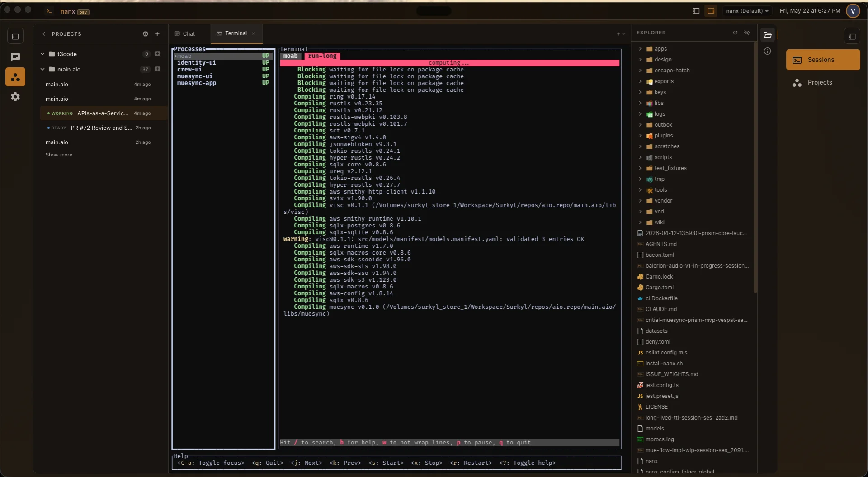Open ci.Dockerfile in Explorer
The image size is (868, 477).
661,298
